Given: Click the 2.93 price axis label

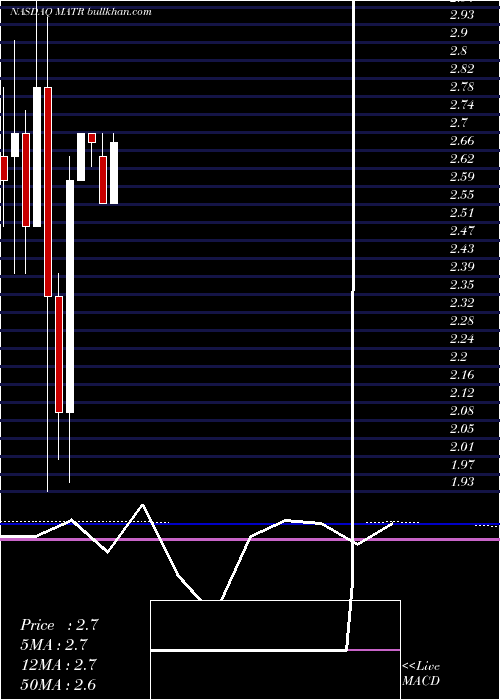Looking at the screenshot, I should point(462,15).
